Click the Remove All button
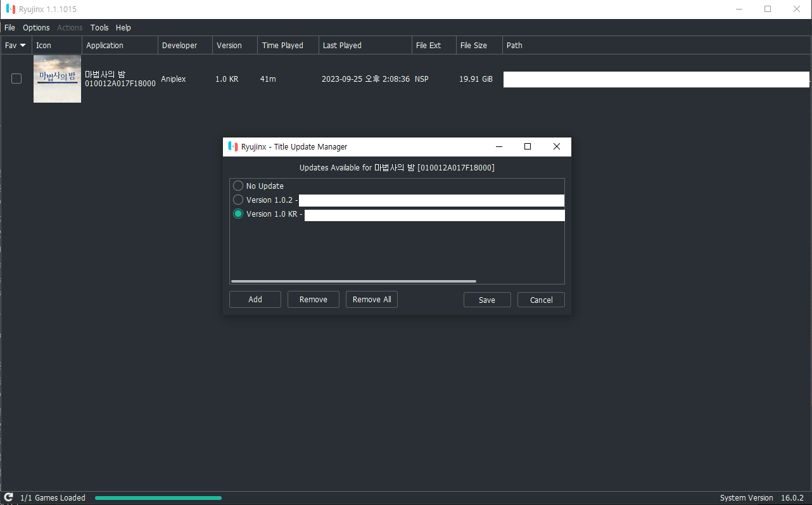This screenshot has width=812, height=505. pyautogui.click(x=372, y=300)
